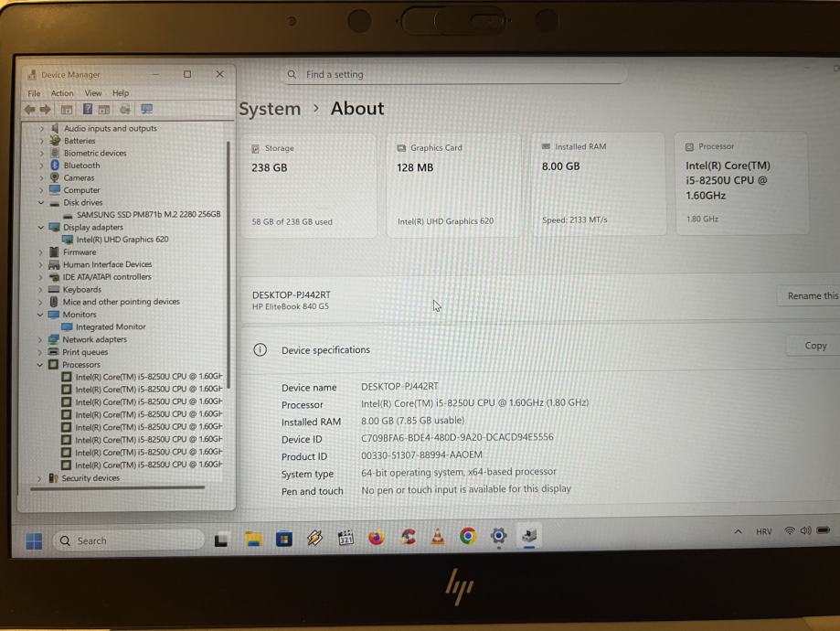This screenshot has width=840, height=631.
Task: Copy the device specifications
Action: (x=814, y=346)
